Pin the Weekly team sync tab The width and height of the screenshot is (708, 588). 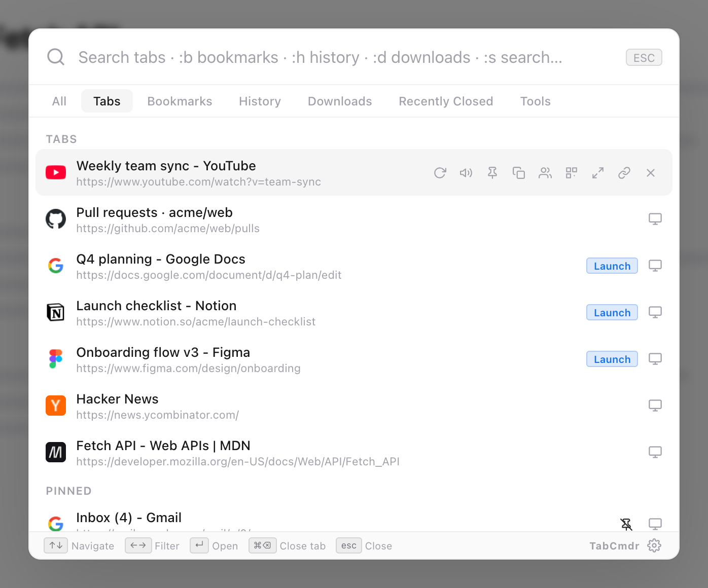click(492, 173)
